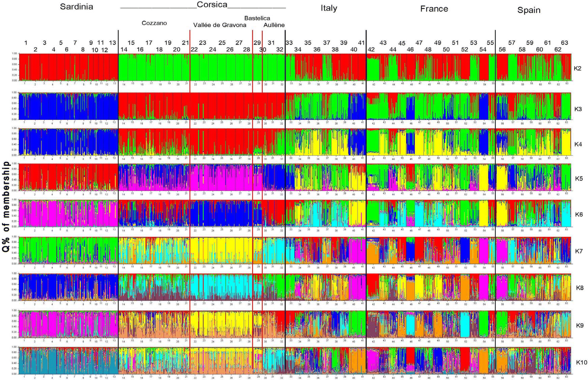588x380 pixels.
Task: Click the K4 row label
Action: (578, 144)
